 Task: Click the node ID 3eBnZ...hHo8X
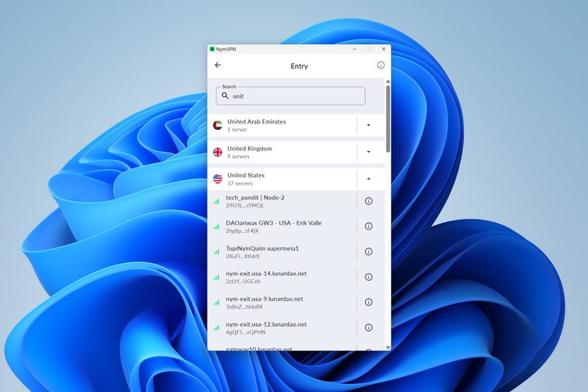pos(244,307)
